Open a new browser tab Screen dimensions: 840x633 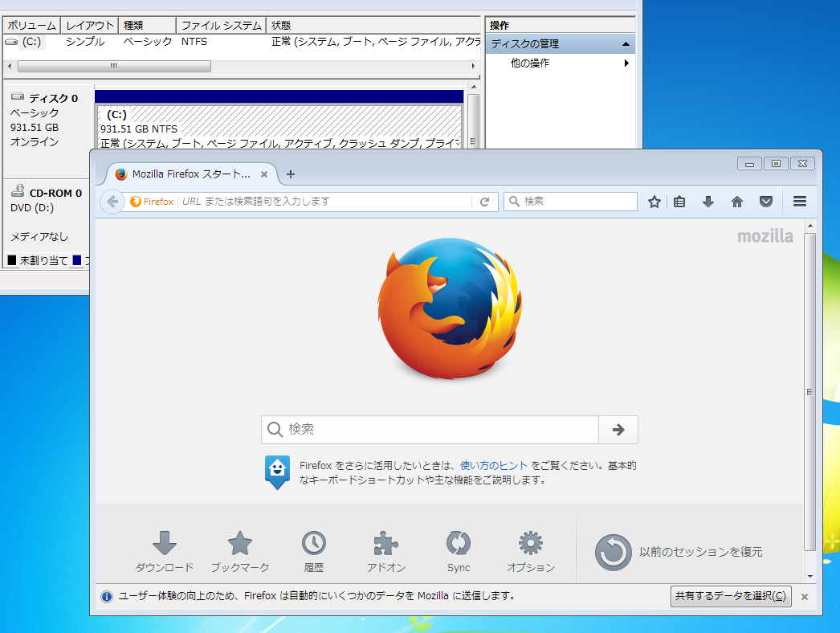click(x=291, y=174)
